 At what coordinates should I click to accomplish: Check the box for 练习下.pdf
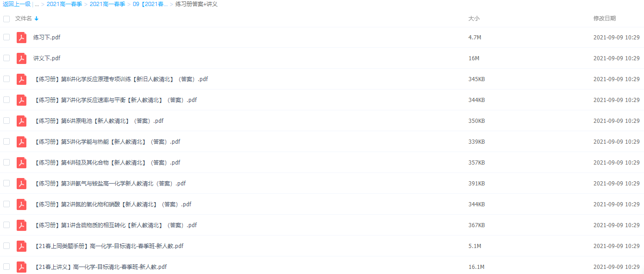[6, 37]
